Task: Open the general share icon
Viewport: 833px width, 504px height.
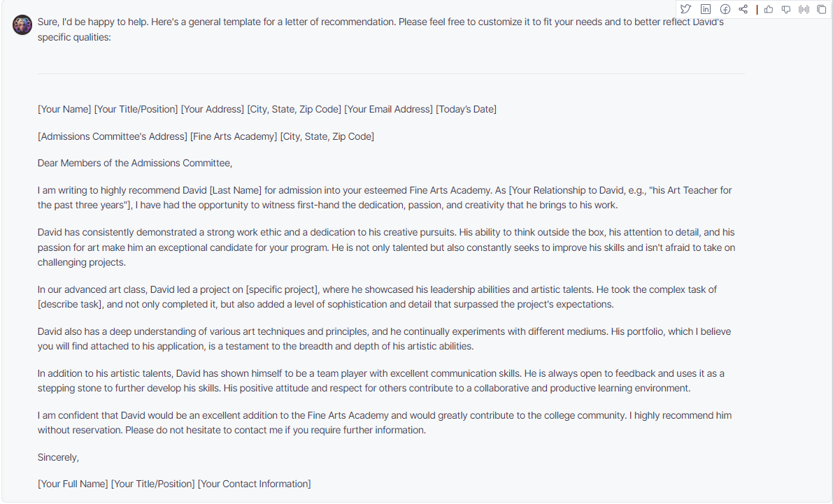Action: pyautogui.click(x=743, y=9)
